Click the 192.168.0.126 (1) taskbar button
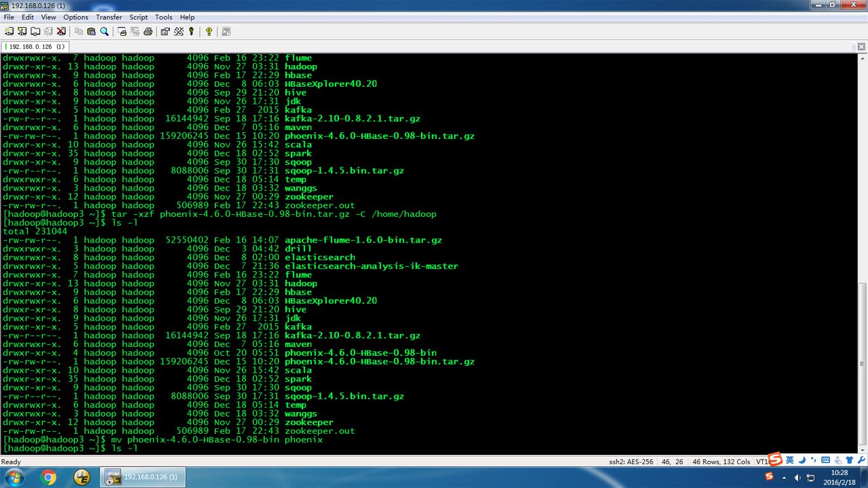 click(142, 477)
